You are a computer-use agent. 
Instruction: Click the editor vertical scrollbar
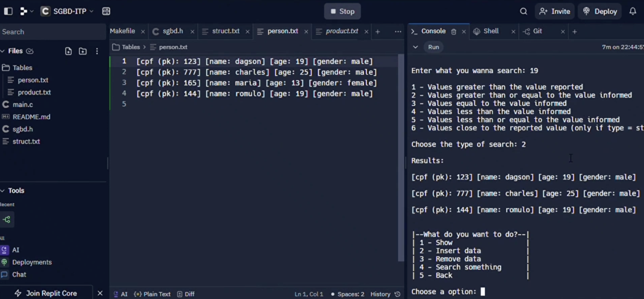[x=401, y=157]
